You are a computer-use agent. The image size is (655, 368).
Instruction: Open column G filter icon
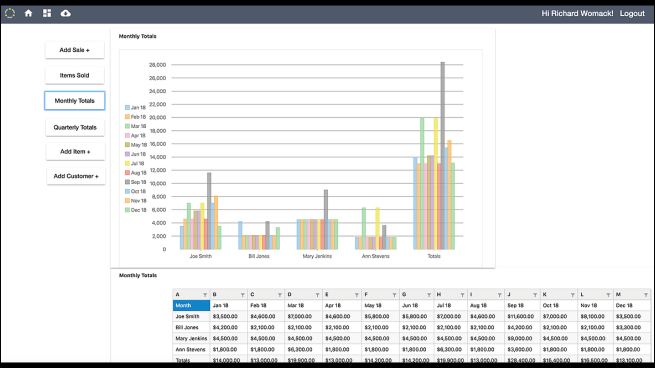(429, 295)
